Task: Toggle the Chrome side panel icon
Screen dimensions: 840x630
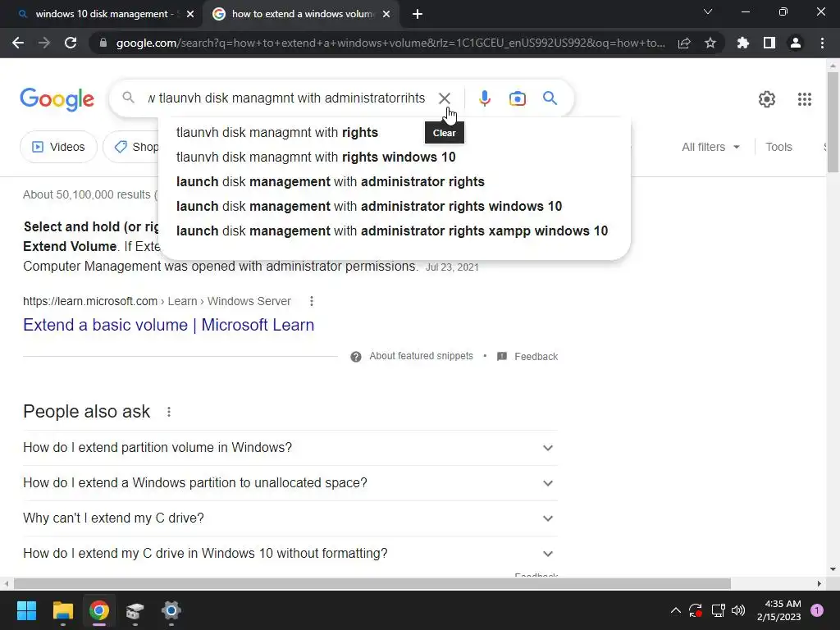Action: 769,43
